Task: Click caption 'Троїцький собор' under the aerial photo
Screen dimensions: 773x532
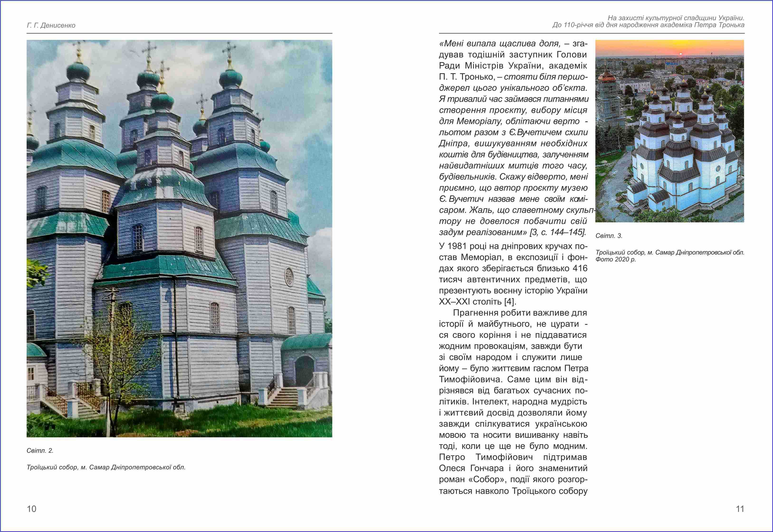Action: [x=620, y=252]
